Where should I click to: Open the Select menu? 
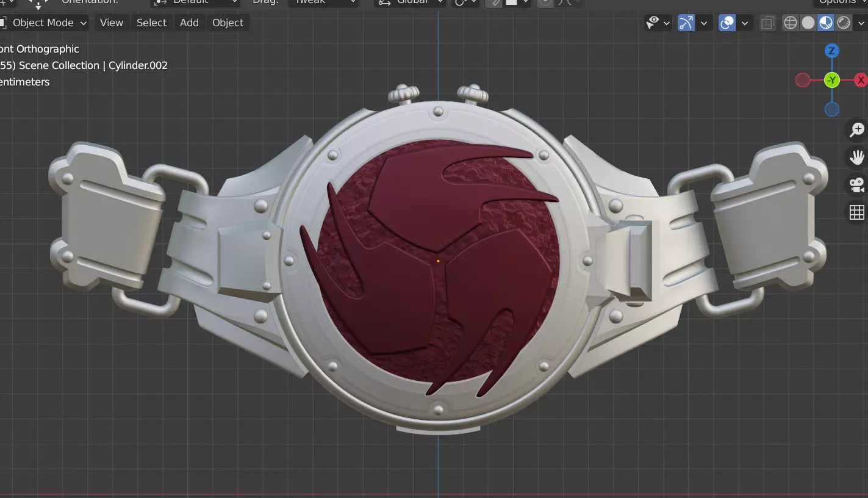click(x=151, y=23)
